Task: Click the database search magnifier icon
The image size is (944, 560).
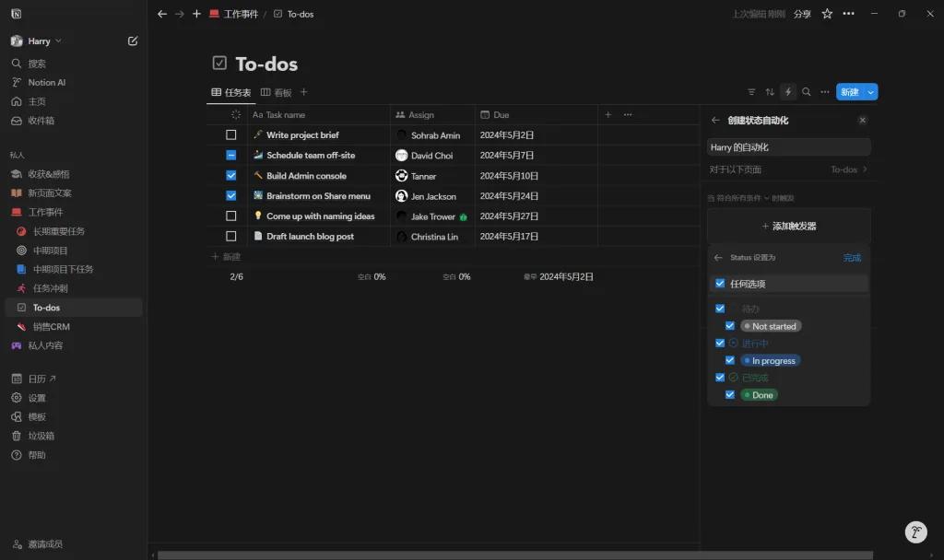Action: tap(807, 92)
